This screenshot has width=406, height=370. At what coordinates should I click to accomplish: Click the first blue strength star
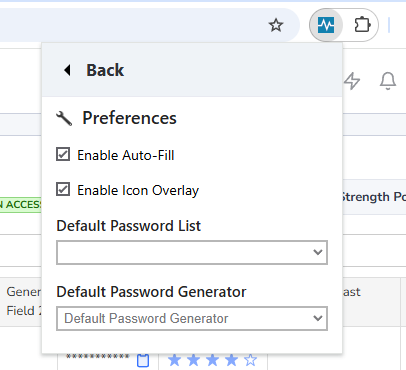[x=174, y=360]
